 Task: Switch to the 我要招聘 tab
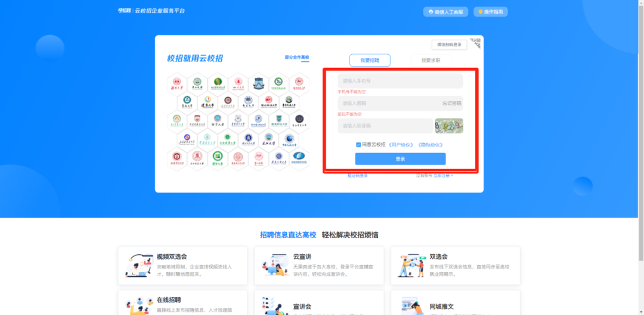click(x=370, y=60)
